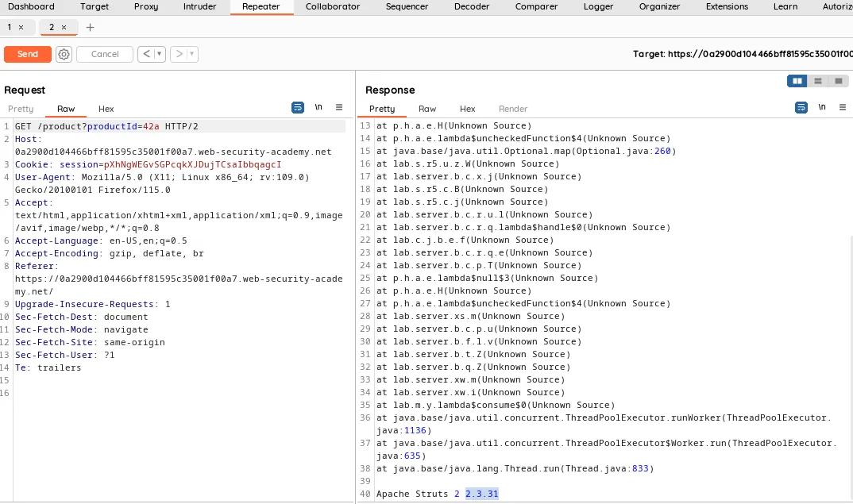Image resolution: width=853 pixels, height=504 pixels.
Task: Click the Te: trailers header line
Action: pyautogui.click(x=48, y=367)
